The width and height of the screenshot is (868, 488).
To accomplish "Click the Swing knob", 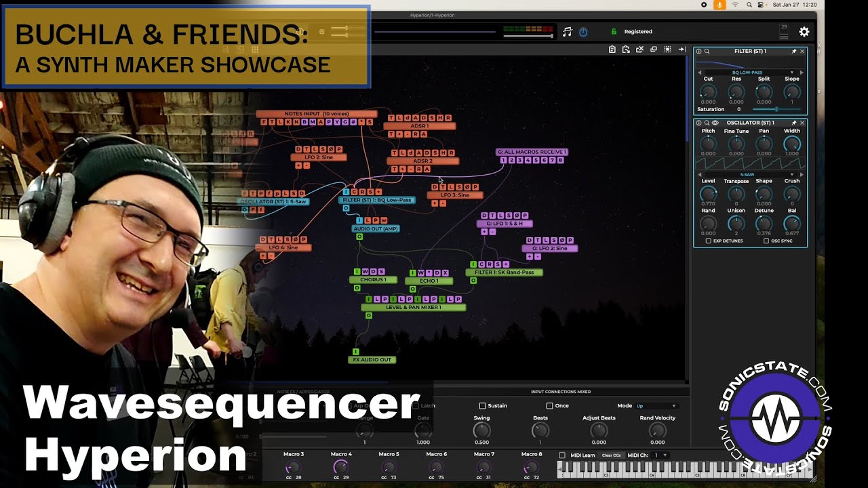I will coord(481,430).
